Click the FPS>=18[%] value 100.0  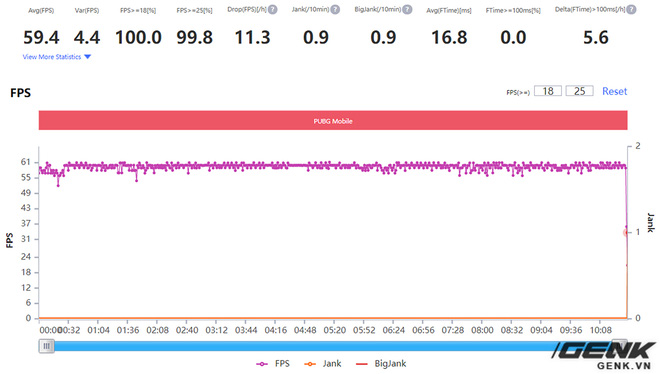(138, 37)
